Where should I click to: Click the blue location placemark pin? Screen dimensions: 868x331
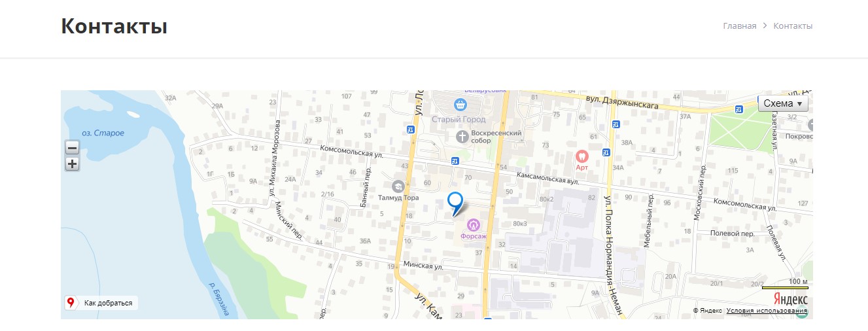(455, 203)
